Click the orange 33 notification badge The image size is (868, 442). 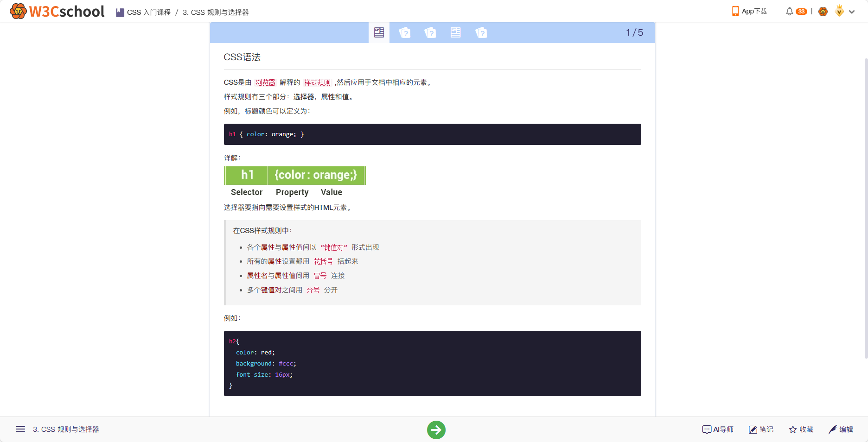point(801,12)
